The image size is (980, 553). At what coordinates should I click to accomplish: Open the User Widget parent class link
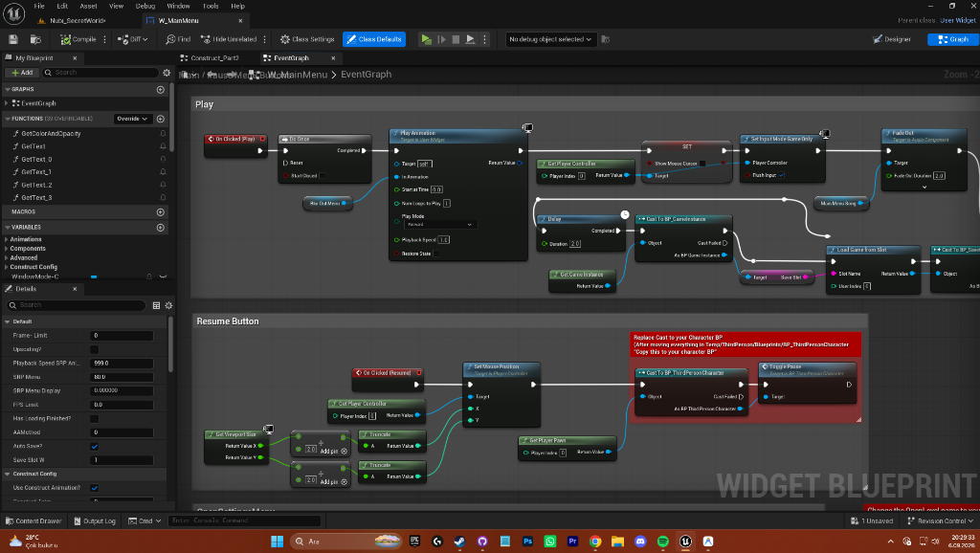tap(957, 21)
